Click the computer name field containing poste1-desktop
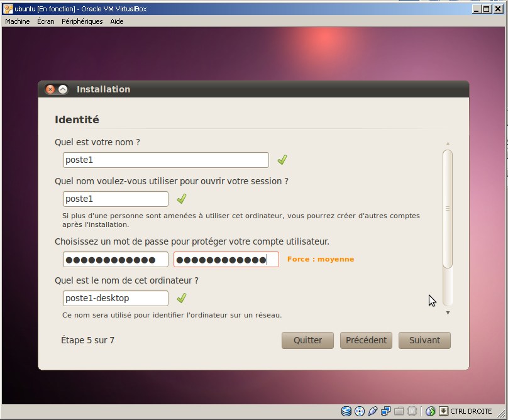This screenshot has height=420, width=508. pyautogui.click(x=116, y=298)
